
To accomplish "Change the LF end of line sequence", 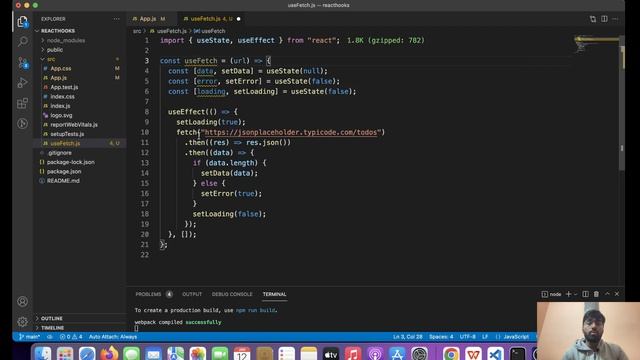I will 485,337.
